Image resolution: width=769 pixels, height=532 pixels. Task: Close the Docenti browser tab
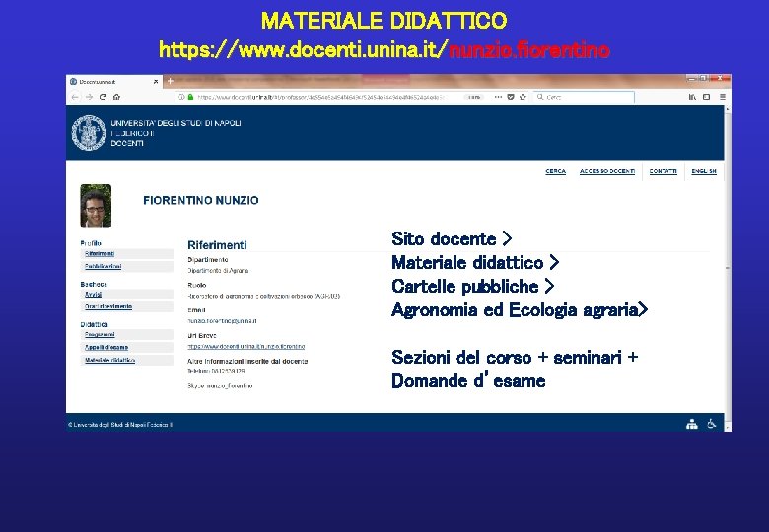156,82
